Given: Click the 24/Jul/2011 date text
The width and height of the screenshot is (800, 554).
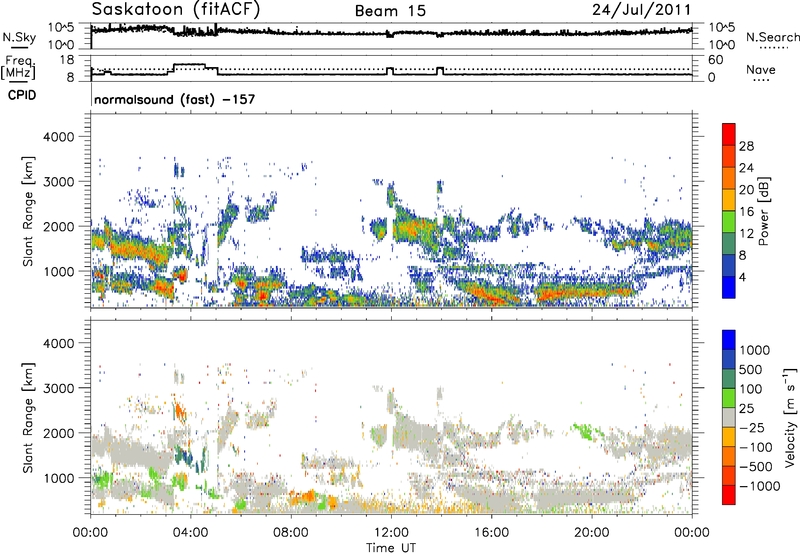Looking at the screenshot, I should (x=641, y=9).
